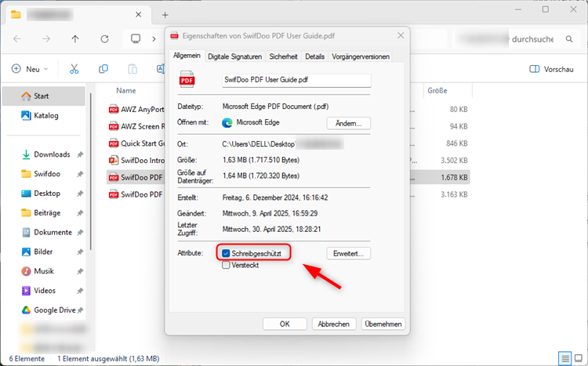Select the Allgemein tab
The image size is (588, 366).
click(x=187, y=56)
